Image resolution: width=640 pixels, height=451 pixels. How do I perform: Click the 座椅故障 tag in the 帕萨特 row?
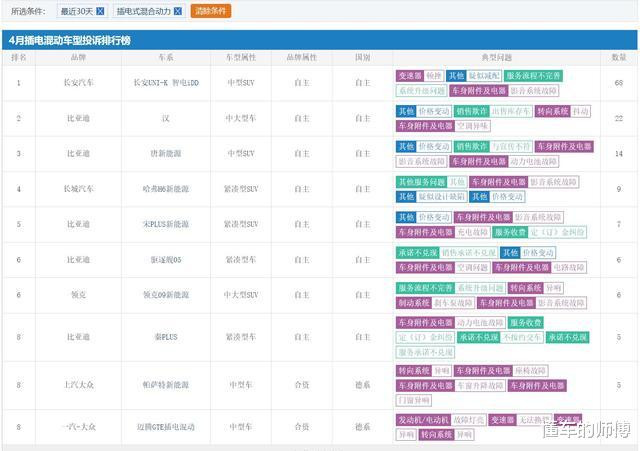pyautogui.click(x=530, y=371)
